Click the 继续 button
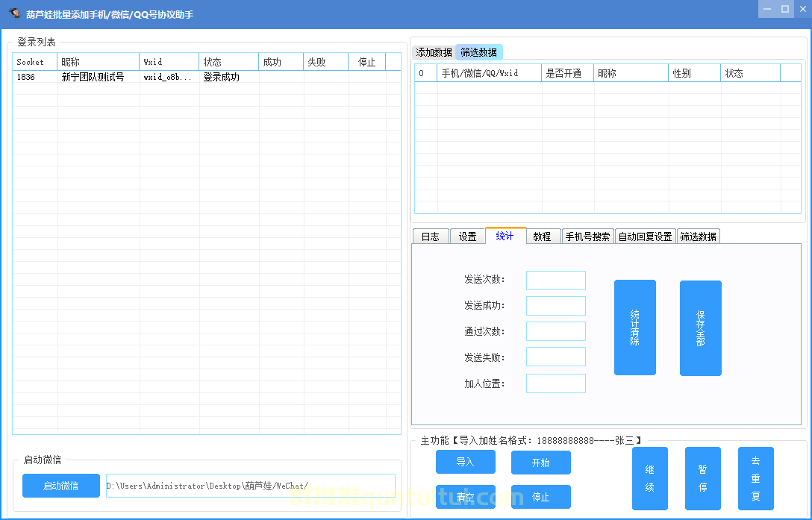Viewport: 812px width, 520px height. click(x=650, y=478)
